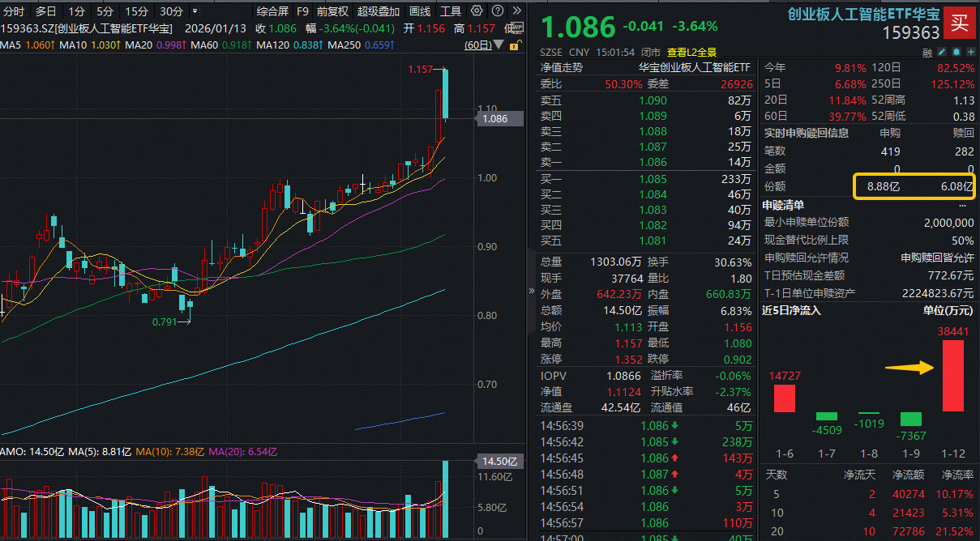The height and width of the screenshot is (541, 980).
Task: Click the pencil edit icon near 159363
Action: (942, 51)
